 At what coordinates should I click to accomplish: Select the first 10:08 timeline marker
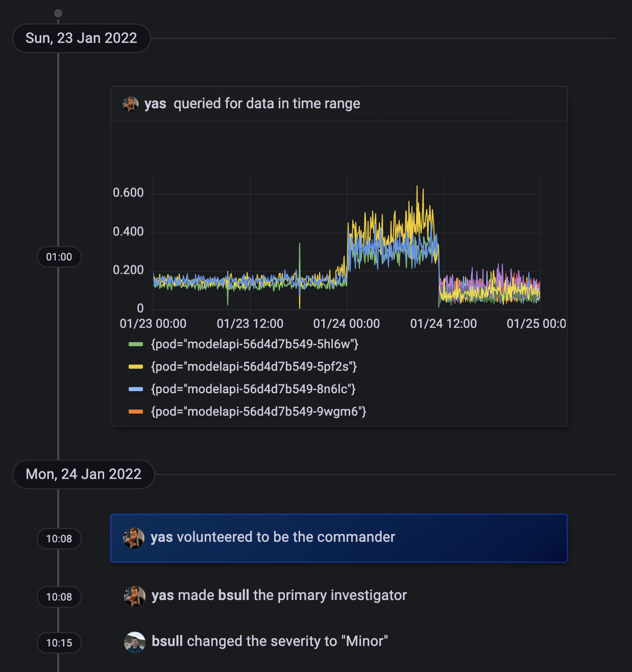tap(59, 539)
